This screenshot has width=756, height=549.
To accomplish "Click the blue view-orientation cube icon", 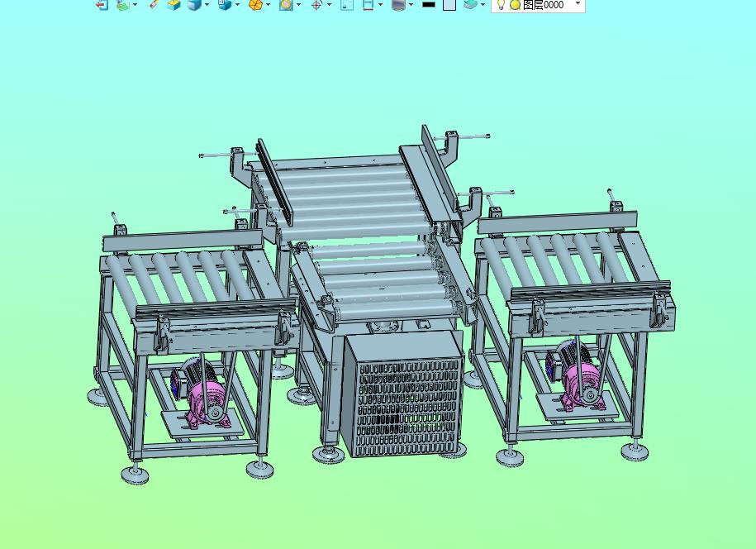I will click(x=225, y=5).
